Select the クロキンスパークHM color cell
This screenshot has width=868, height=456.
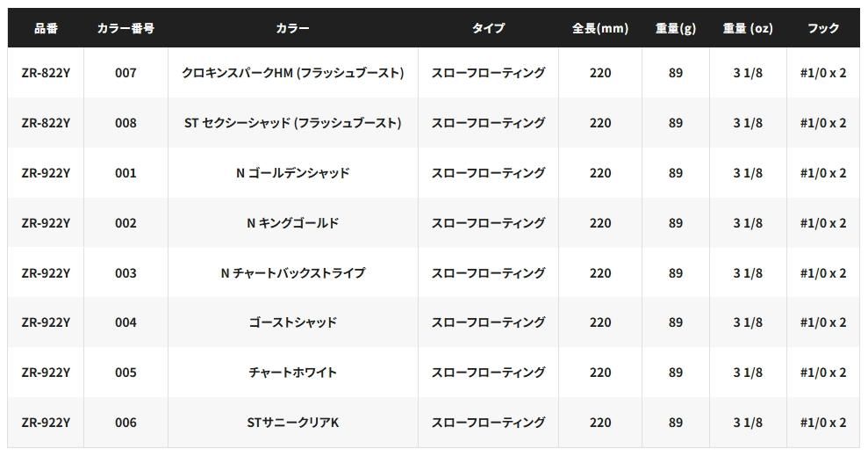coord(292,73)
